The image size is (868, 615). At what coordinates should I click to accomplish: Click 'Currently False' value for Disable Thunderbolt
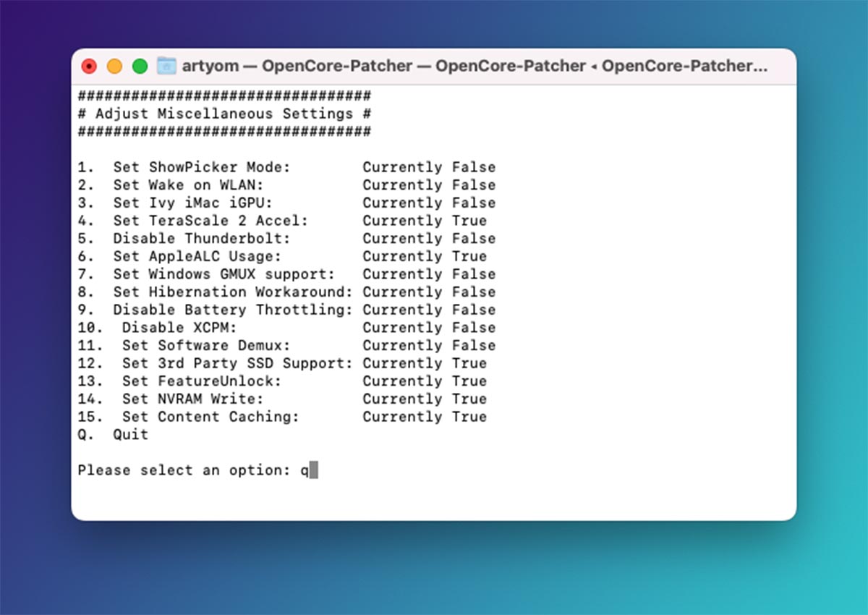(x=429, y=238)
